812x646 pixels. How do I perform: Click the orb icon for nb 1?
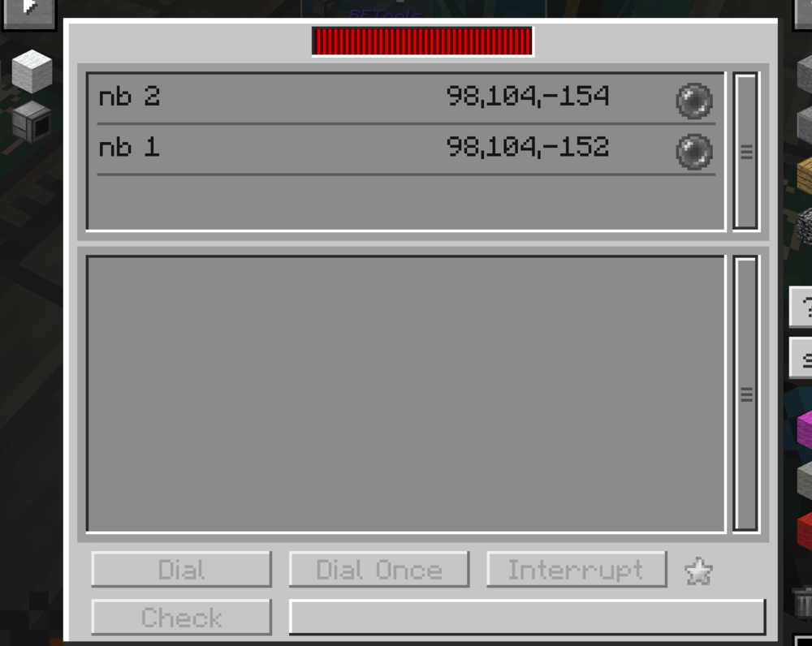[x=694, y=152]
